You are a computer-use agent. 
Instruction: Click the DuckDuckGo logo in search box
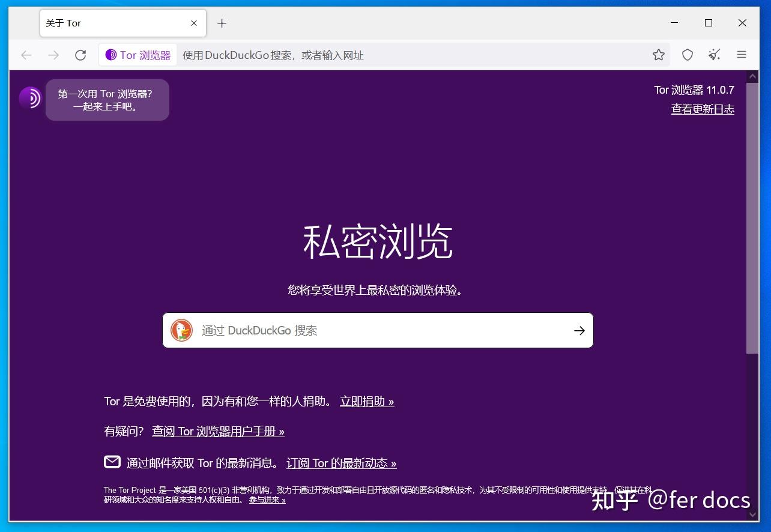point(181,330)
